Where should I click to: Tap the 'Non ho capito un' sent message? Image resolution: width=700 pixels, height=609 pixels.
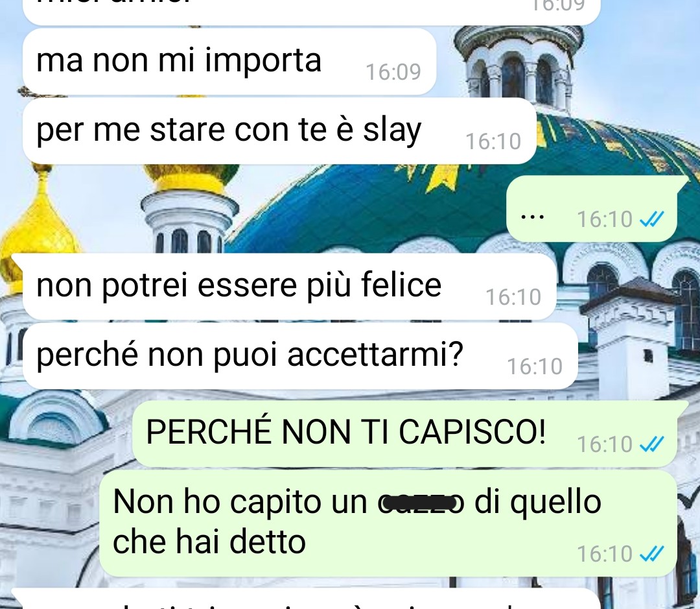coord(388,523)
